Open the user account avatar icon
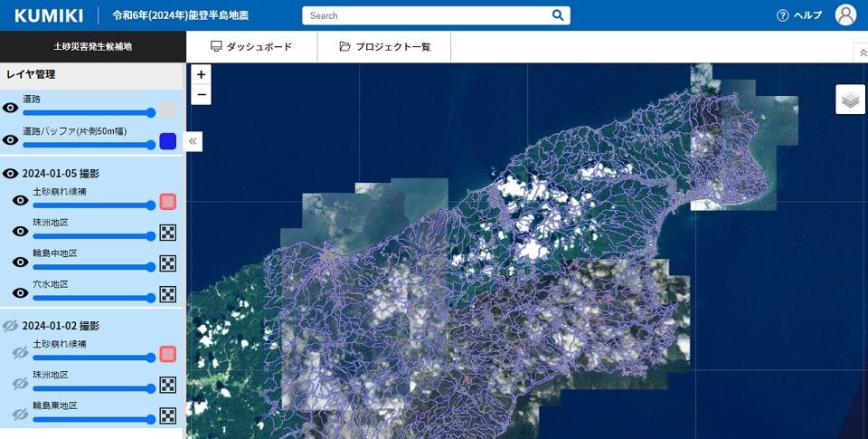 click(845, 15)
